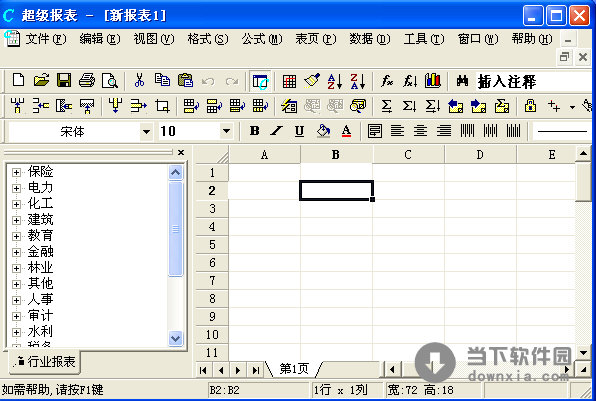Viewport: 596px width, 401px height.
Task: Switch to the 行业报表 tab
Action: click(45, 361)
